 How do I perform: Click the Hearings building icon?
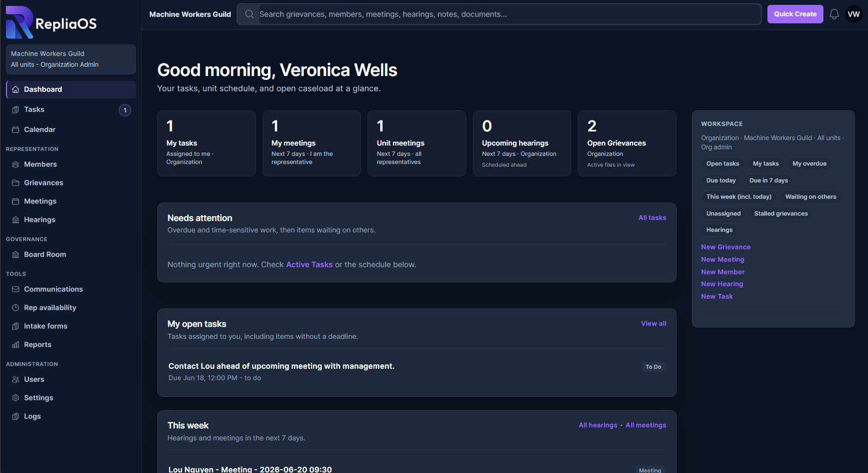(16, 220)
